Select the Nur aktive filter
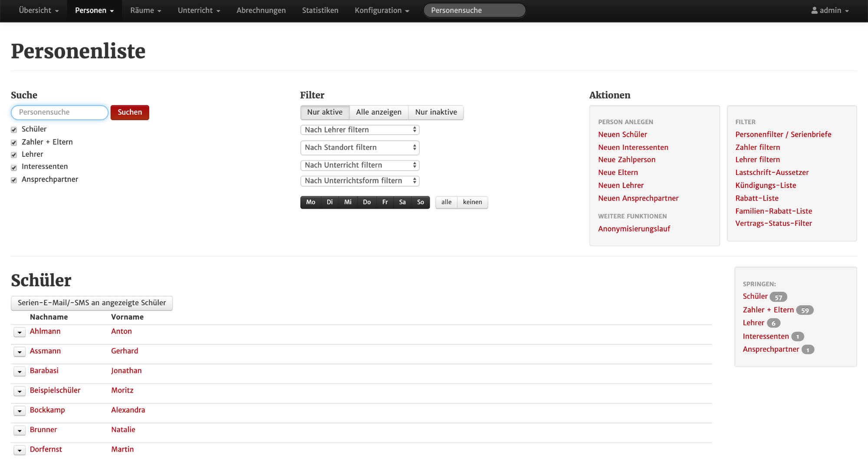The image size is (868, 462). click(325, 112)
